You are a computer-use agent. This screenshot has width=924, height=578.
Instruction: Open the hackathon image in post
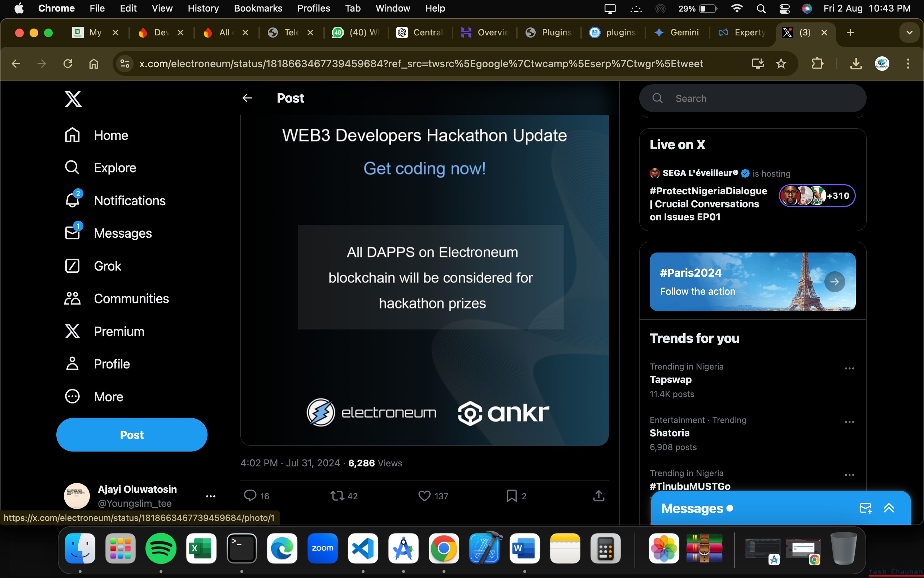[424, 280]
